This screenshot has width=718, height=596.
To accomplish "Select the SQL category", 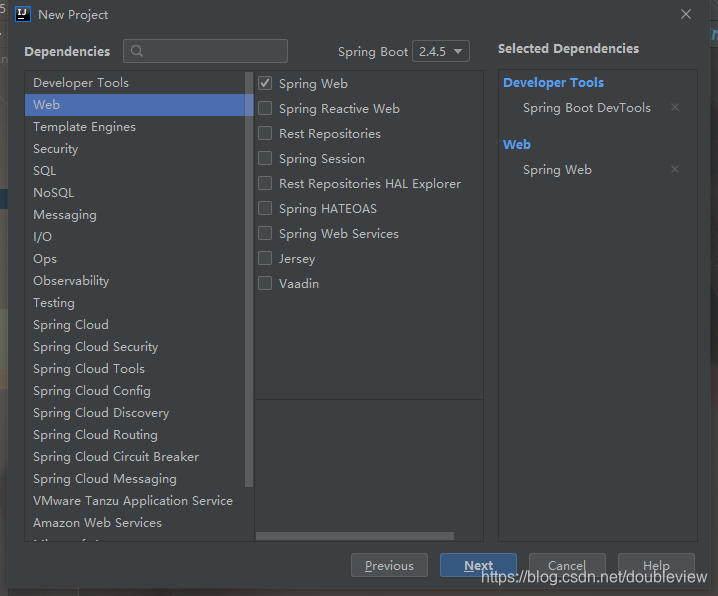I will (135, 171).
